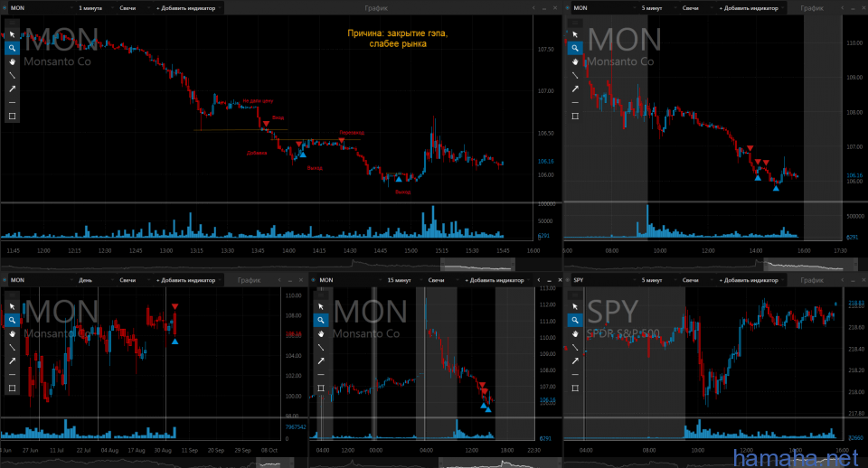Select the trend line tool in 1-minute MON chart
868x468 pixels.
coord(12,75)
